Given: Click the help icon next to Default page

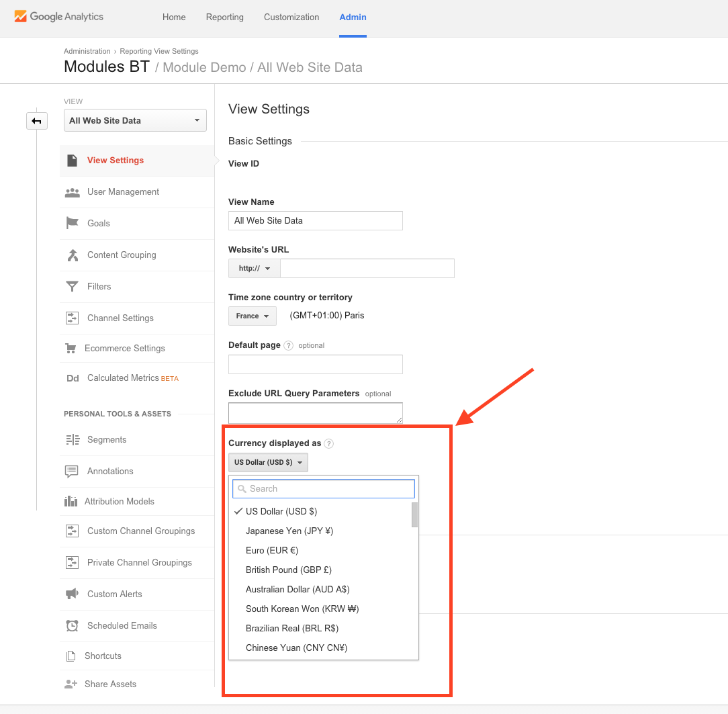Looking at the screenshot, I should point(288,345).
